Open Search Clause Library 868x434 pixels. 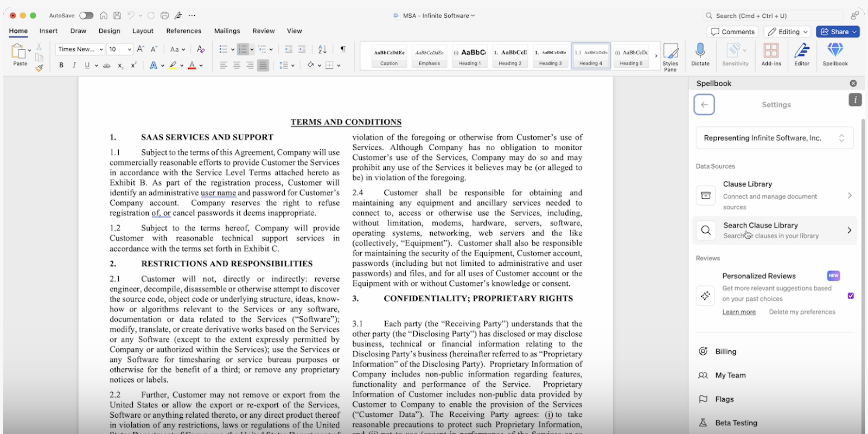[x=775, y=231]
